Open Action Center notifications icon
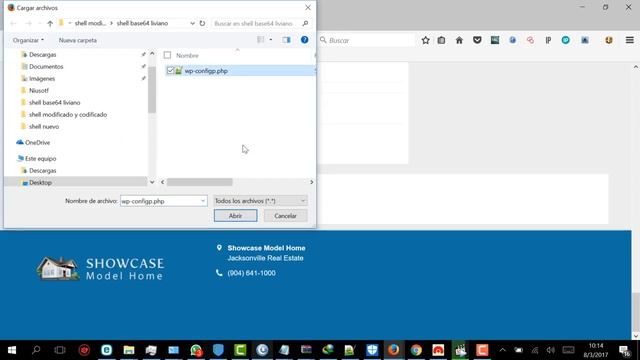 pos(624,350)
